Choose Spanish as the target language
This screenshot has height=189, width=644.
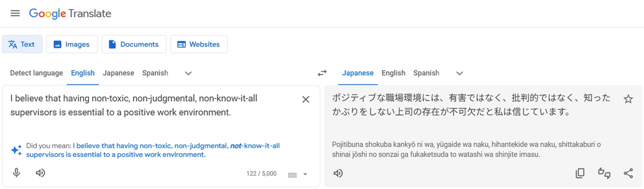(x=426, y=73)
